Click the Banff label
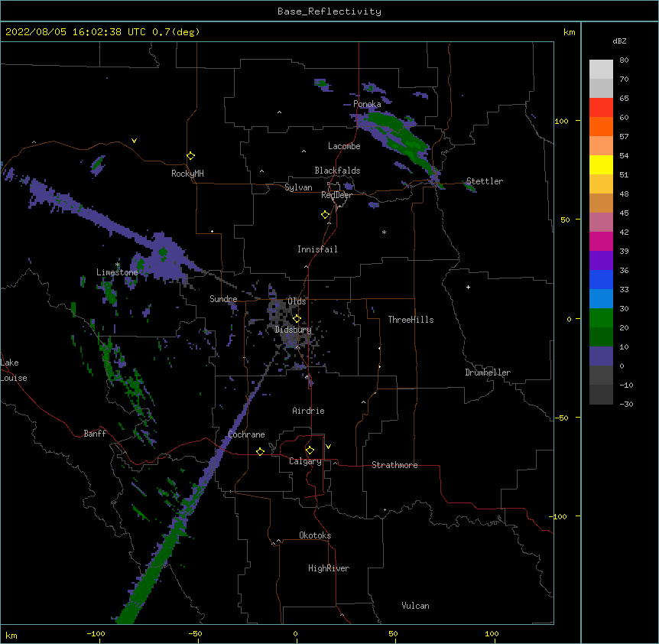Viewport: 659px width, 644px height. pos(95,434)
